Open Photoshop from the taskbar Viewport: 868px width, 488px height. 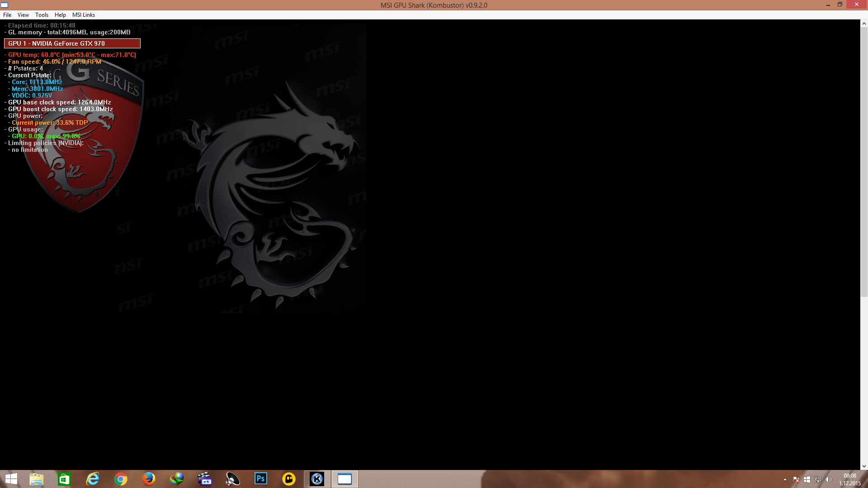click(261, 479)
